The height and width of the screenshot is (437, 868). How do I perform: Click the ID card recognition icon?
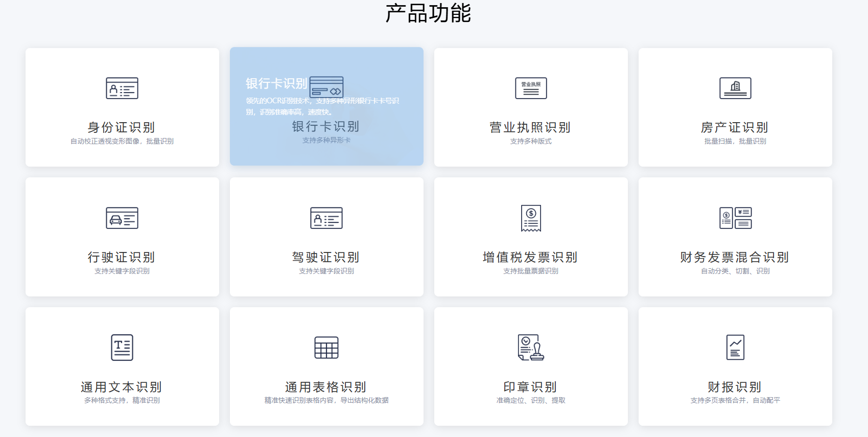click(122, 88)
